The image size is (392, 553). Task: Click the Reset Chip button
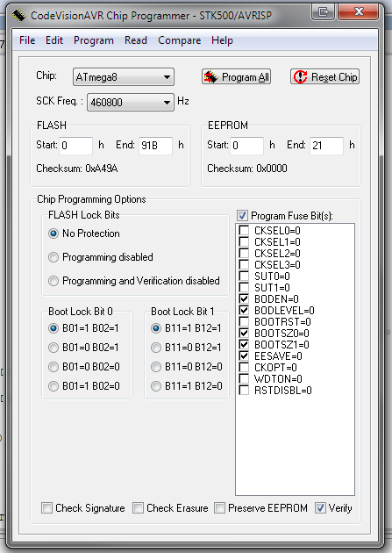[x=324, y=76]
